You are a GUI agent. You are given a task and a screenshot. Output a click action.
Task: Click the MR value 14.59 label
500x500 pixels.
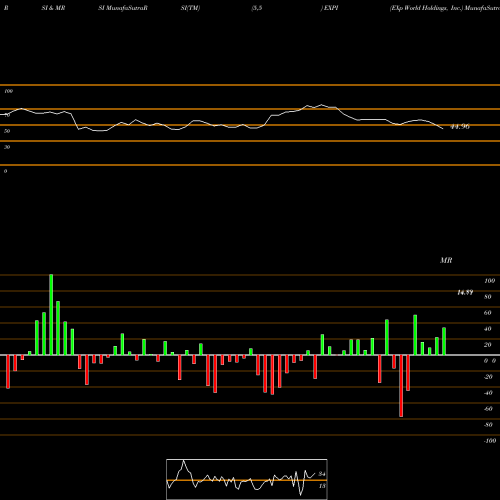pyautogui.click(x=465, y=293)
